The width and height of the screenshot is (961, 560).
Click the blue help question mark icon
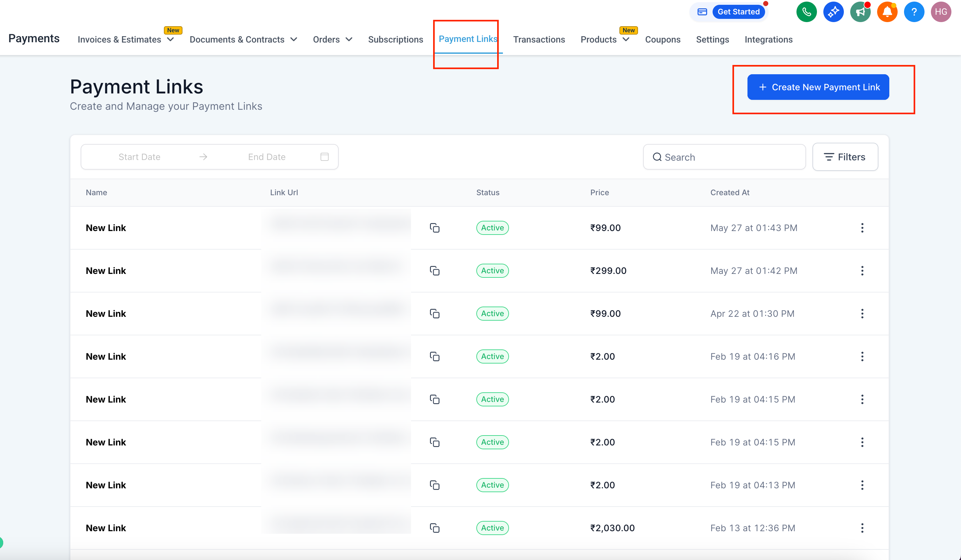click(914, 12)
